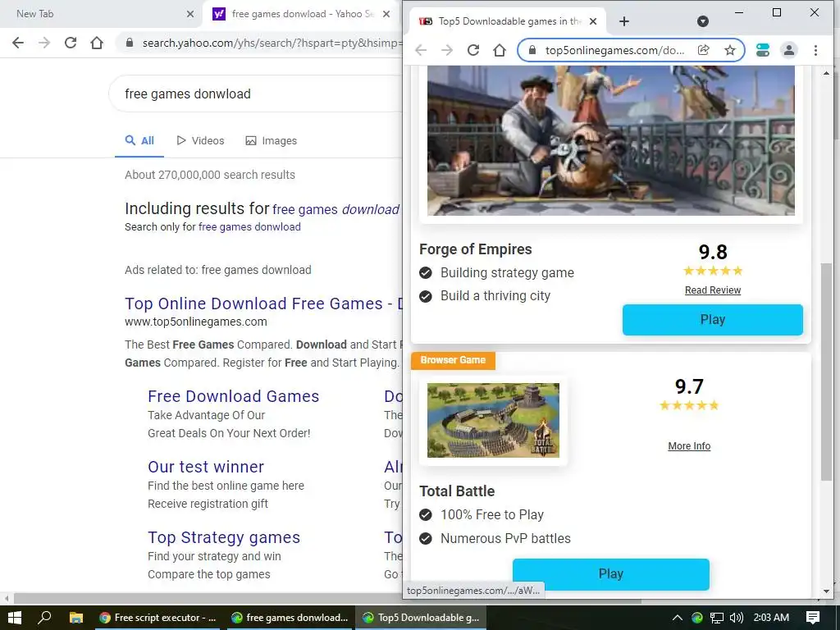Open Free Download Games sublink
Image resolution: width=840 pixels, height=630 pixels.
[234, 396]
